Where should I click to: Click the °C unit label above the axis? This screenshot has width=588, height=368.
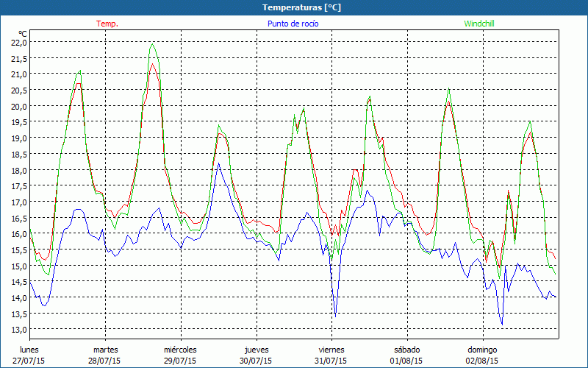click(x=22, y=33)
